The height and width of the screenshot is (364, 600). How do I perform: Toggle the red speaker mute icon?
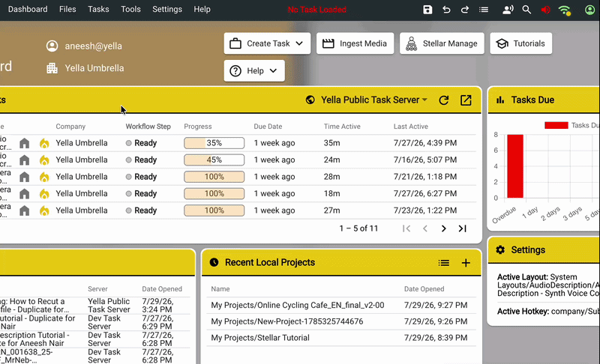pyautogui.click(x=546, y=10)
